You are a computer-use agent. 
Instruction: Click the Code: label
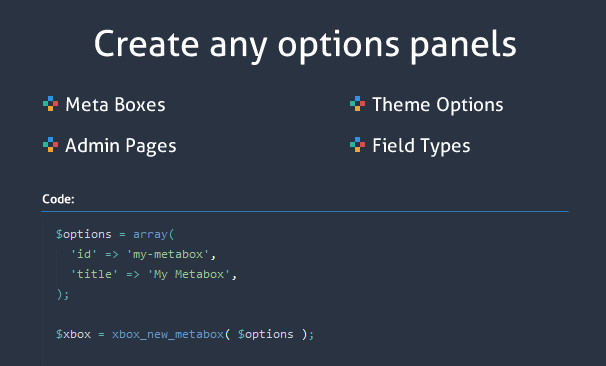pyautogui.click(x=58, y=199)
